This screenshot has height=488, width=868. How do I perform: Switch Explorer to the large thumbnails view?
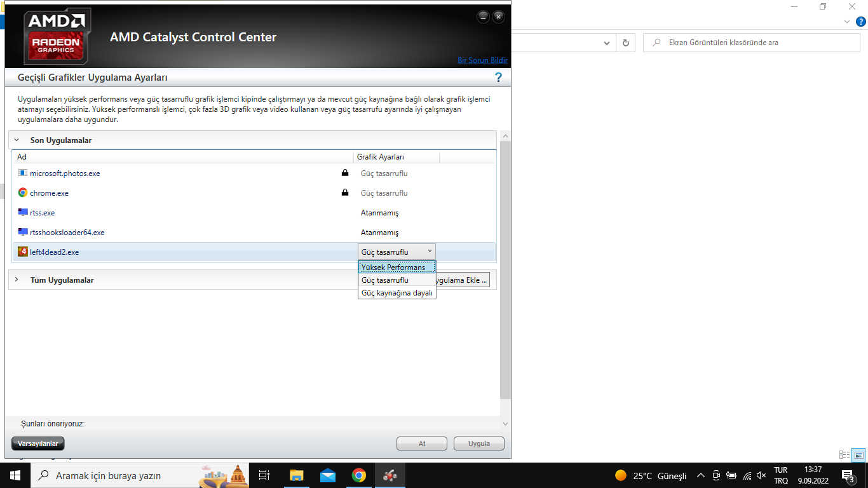(858, 455)
